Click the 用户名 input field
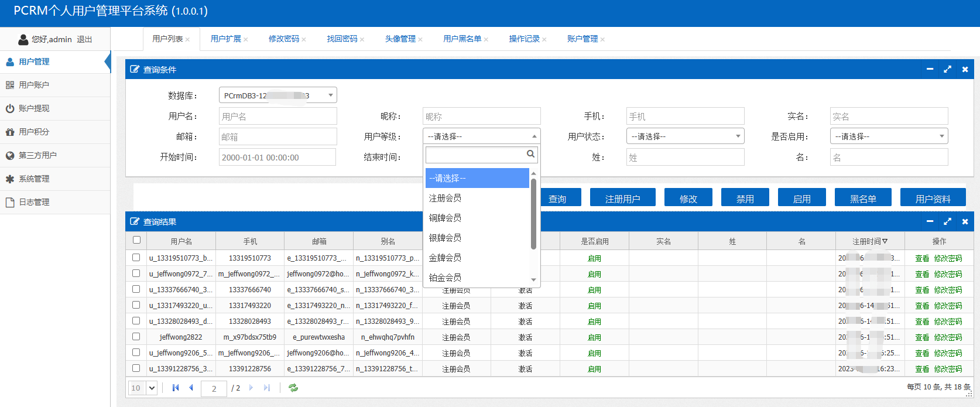Image resolution: width=980 pixels, height=407 pixels. click(277, 116)
